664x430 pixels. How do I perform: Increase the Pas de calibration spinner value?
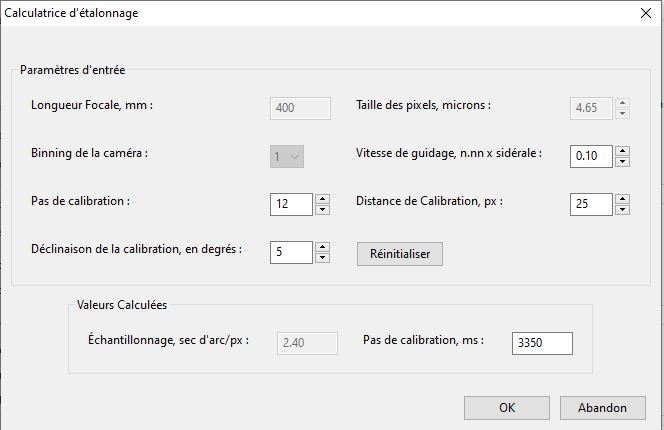click(x=322, y=198)
